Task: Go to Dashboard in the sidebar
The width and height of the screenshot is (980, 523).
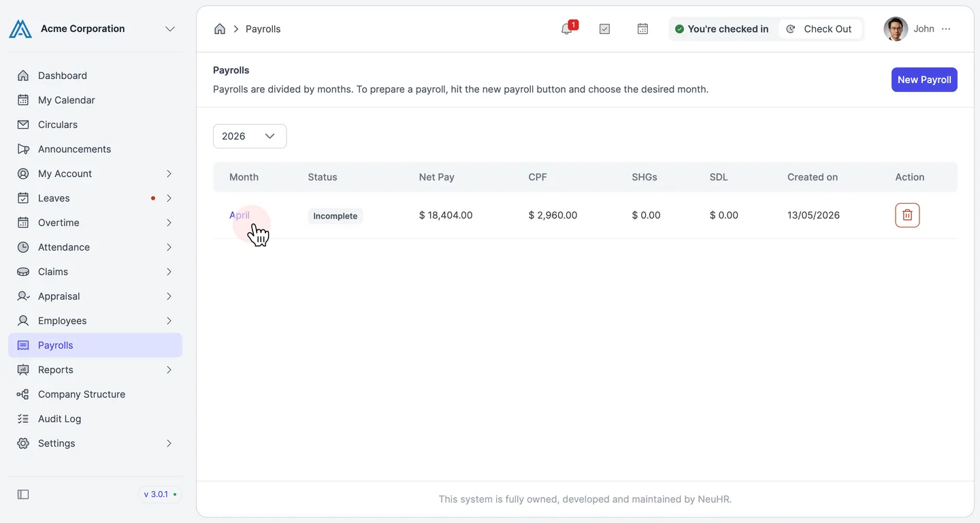Action: click(95, 76)
